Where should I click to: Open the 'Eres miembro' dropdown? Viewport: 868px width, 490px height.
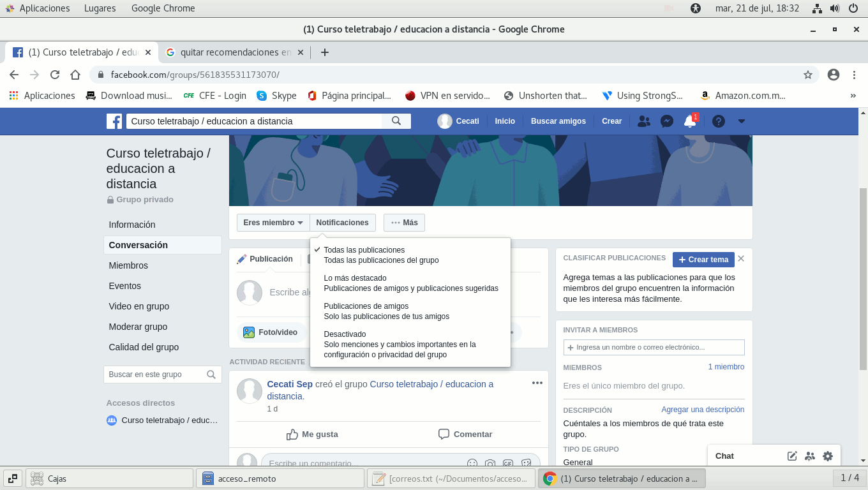click(x=273, y=222)
